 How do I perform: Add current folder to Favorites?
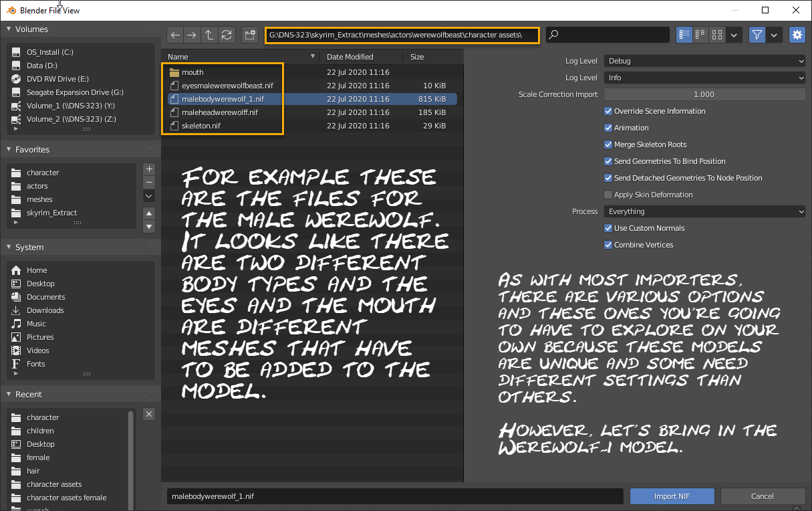[x=149, y=169]
